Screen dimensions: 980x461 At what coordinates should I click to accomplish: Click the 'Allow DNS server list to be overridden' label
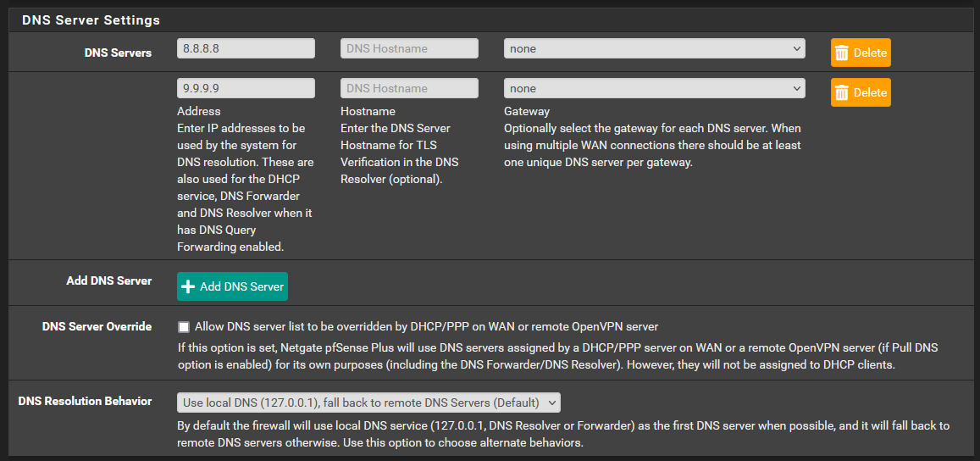pos(426,326)
